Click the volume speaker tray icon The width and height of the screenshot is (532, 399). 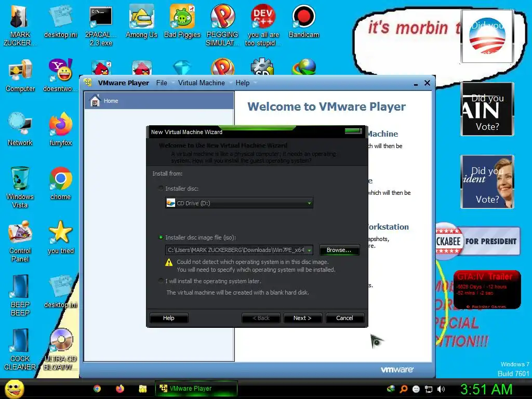click(x=441, y=389)
